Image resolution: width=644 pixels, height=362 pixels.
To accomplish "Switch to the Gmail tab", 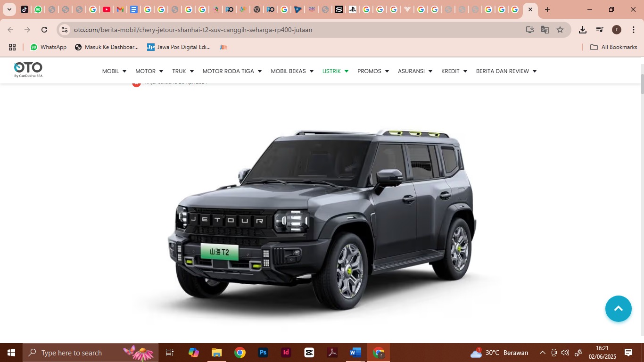I will tap(120, 9).
